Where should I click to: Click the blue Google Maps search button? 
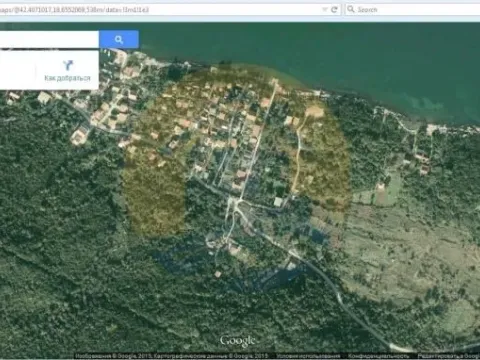coord(119,39)
